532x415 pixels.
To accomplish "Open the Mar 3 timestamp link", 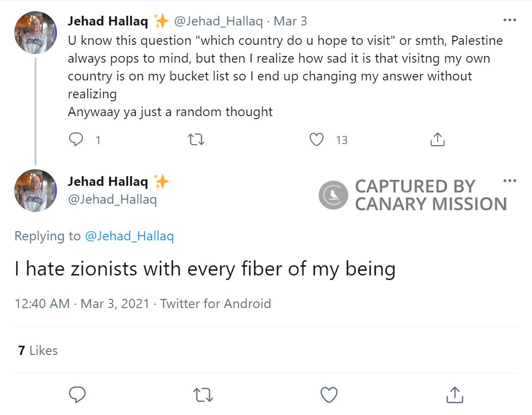I will (290, 21).
